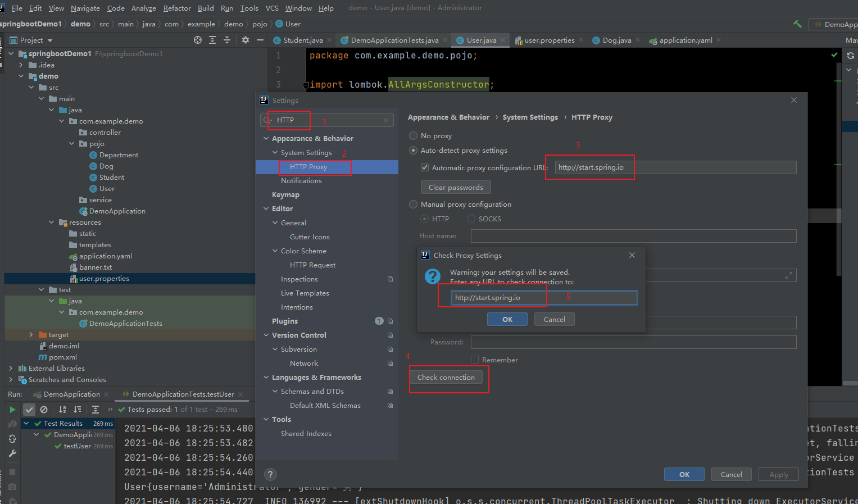Screen dimensions: 858x504
Task: Toggle Show Ignored tests icon in Run toolbar
Action: [44, 410]
